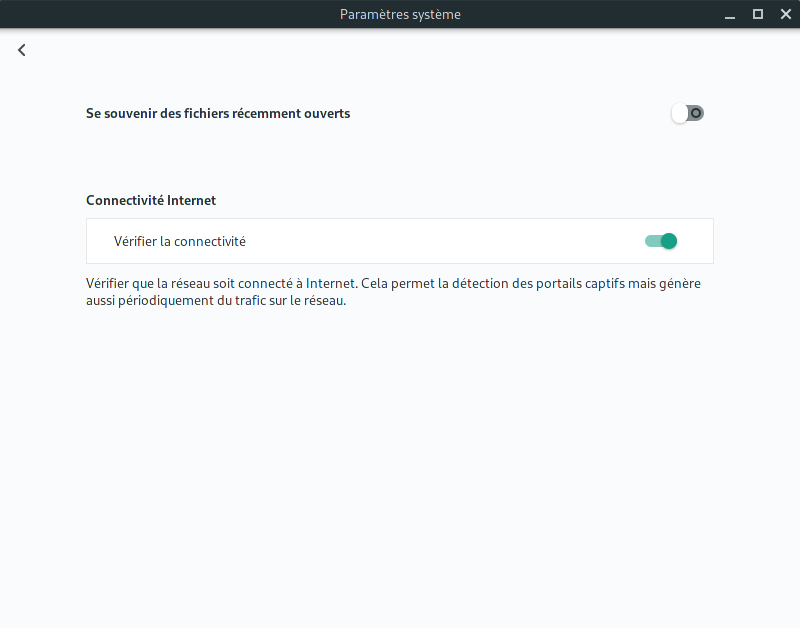Screen dimensions: 800x628
Task: Select the Vérifier la connectivité row label
Action: 180,241
